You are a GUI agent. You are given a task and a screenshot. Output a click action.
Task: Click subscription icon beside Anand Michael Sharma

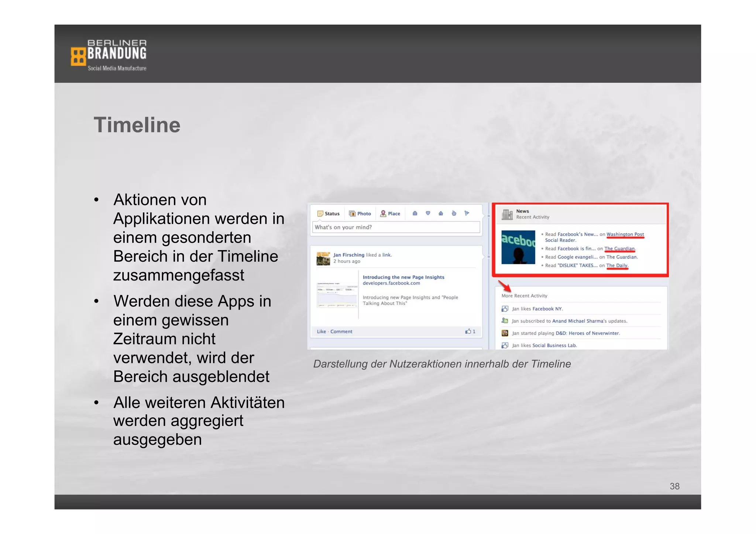pos(505,321)
